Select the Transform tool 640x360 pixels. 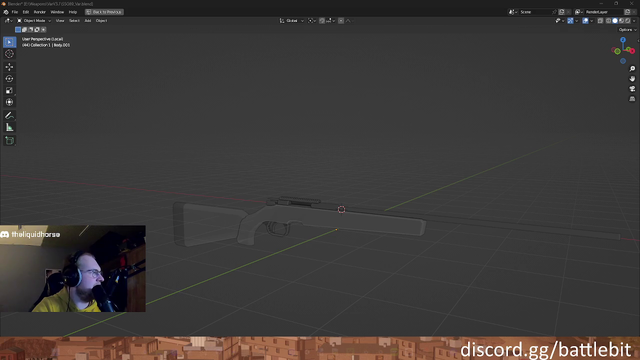click(9, 102)
